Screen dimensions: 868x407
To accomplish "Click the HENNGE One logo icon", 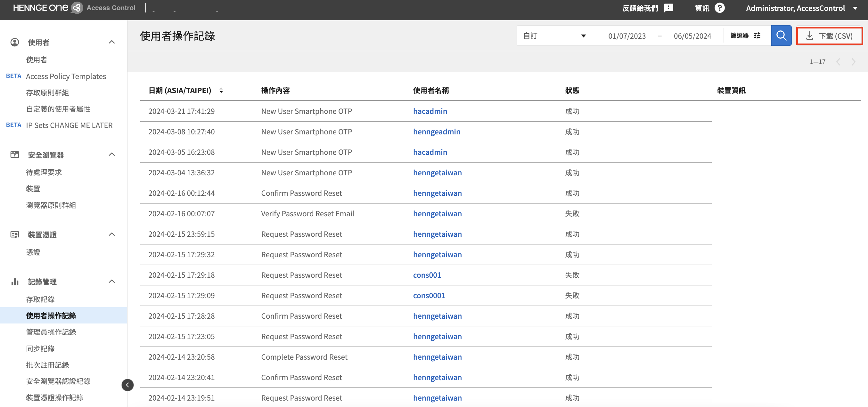I will (x=77, y=8).
